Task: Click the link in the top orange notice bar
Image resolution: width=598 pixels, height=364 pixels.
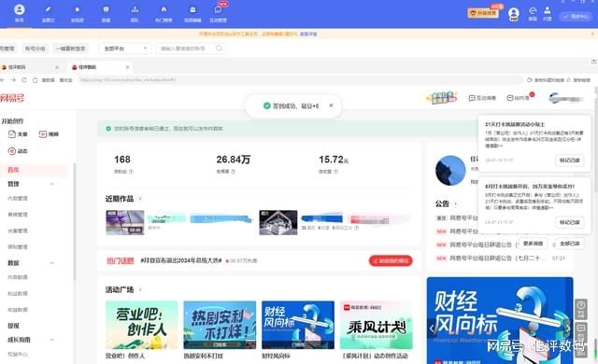Action: click(308, 34)
